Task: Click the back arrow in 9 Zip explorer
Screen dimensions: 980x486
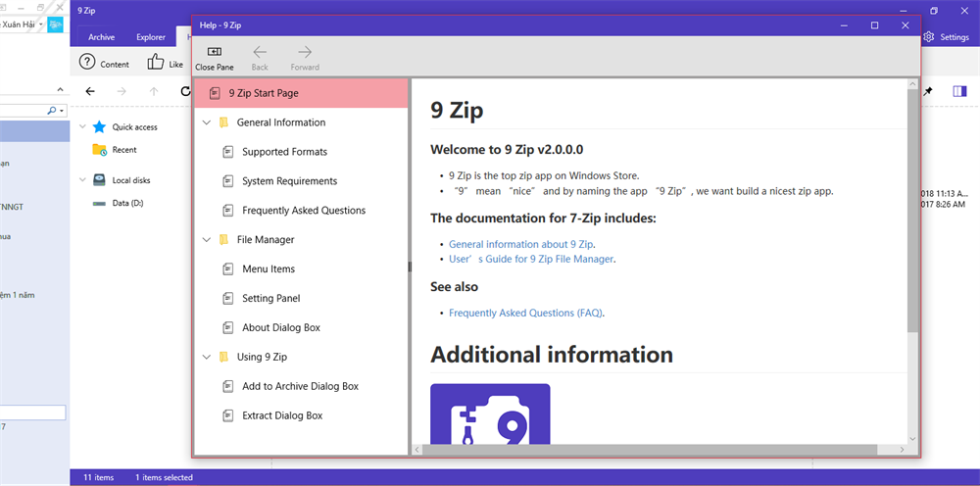Action: pyautogui.click(x=90, y=92)
